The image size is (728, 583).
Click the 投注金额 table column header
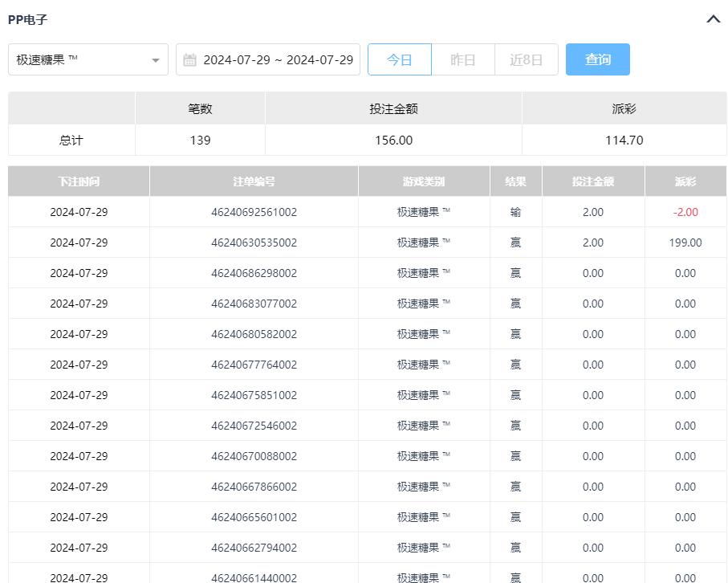pos(593,181)
